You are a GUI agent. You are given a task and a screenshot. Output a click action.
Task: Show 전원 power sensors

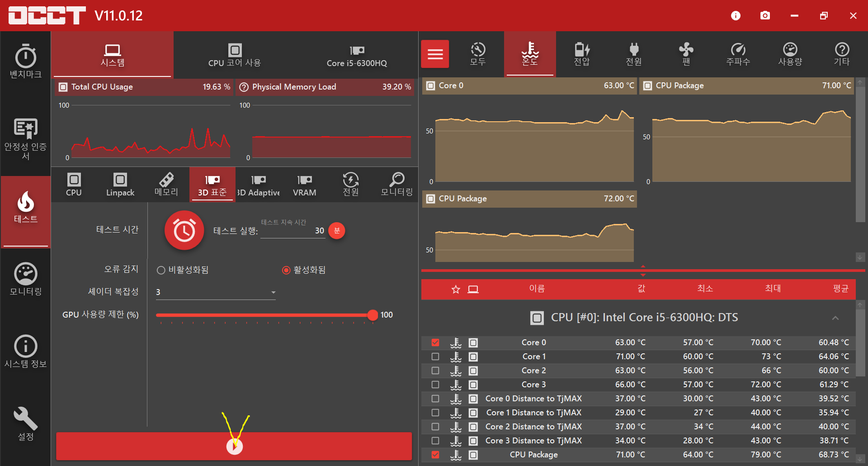pos(634,54)
